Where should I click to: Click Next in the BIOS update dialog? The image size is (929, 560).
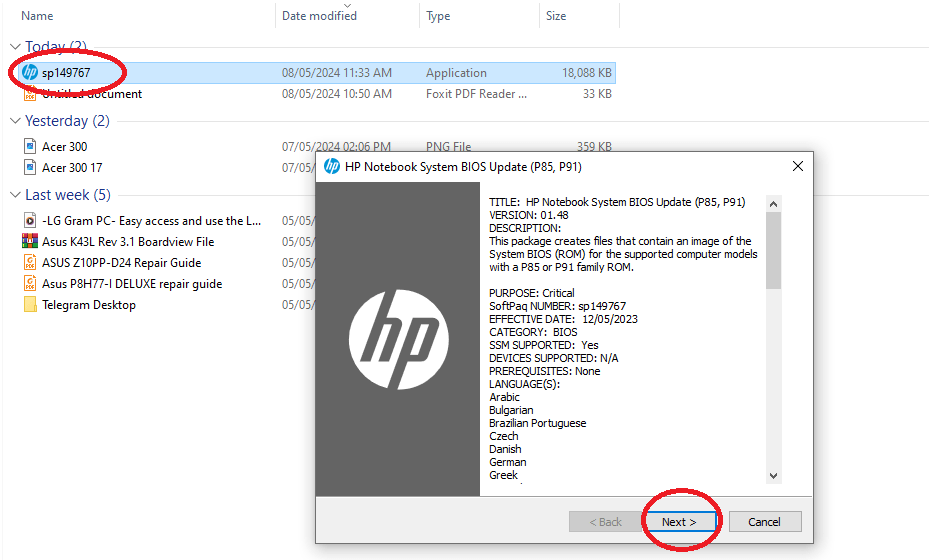click(679, 521)
